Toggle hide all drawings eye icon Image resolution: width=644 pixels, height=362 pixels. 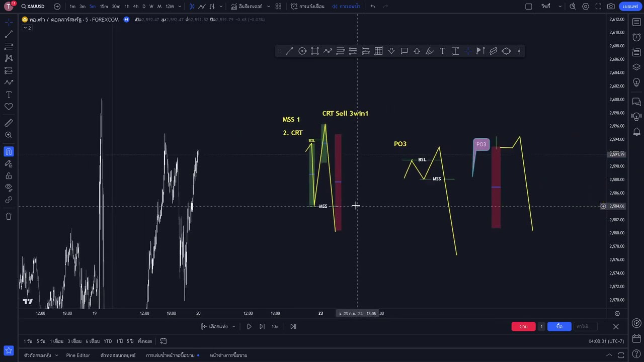click(9, 188)
